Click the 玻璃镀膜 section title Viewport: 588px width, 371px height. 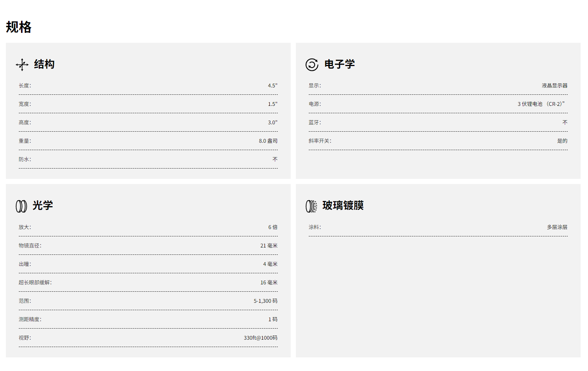[x=343, y=205]
